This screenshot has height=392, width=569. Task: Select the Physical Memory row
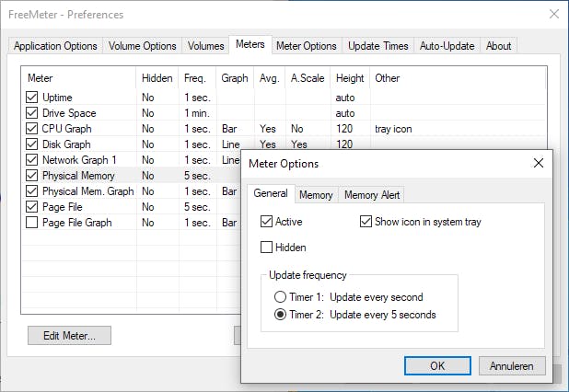(x=78, y=176)
